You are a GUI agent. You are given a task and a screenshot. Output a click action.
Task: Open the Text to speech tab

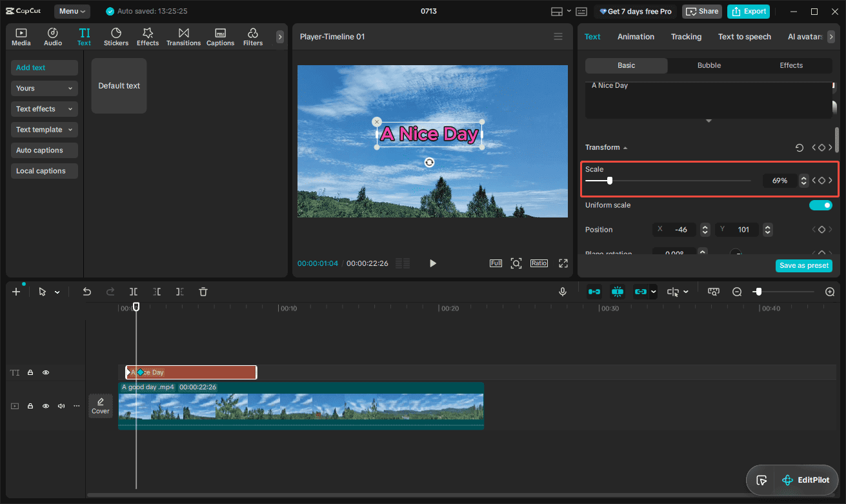coord(745,37)
